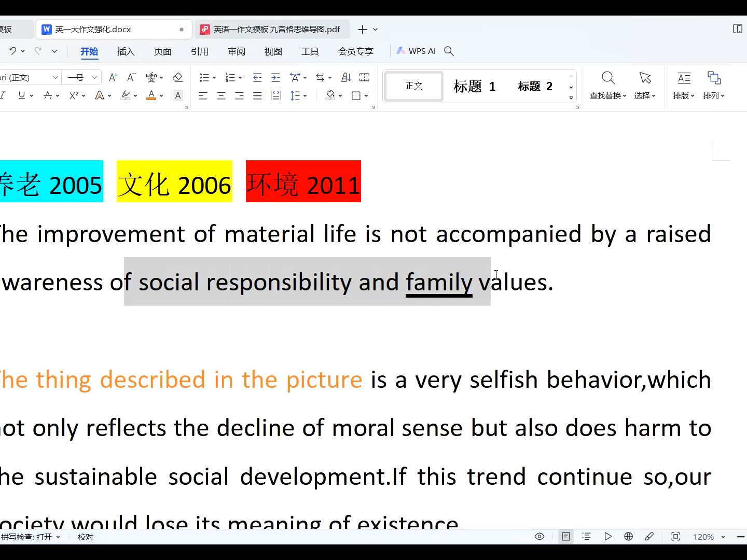This screenshot has width=747, height=560.
Task: Open the font name dropdown
Action: [55, 77]
